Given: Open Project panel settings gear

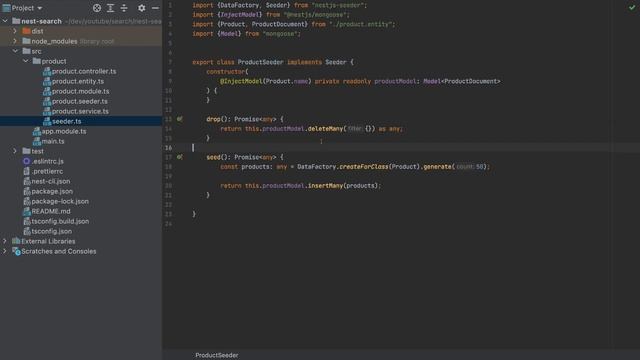Looking at the screenshot, I should 141,8.
